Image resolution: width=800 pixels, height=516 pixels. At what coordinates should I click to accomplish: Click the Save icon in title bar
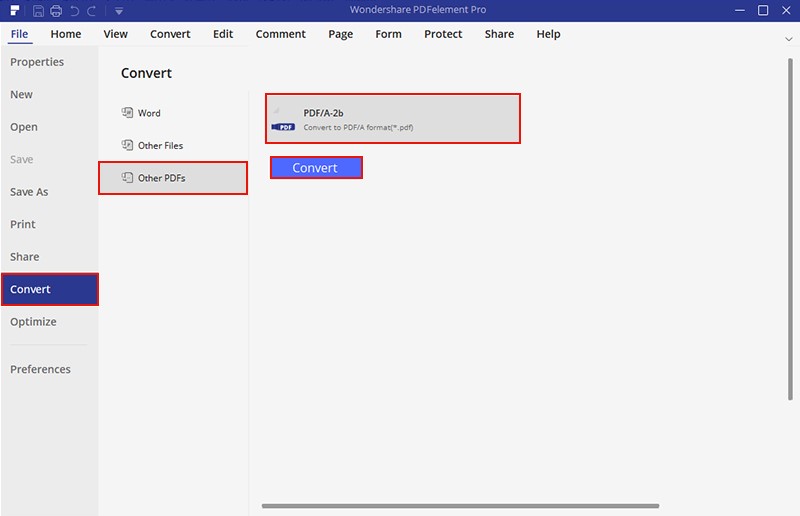coord(38,11)
